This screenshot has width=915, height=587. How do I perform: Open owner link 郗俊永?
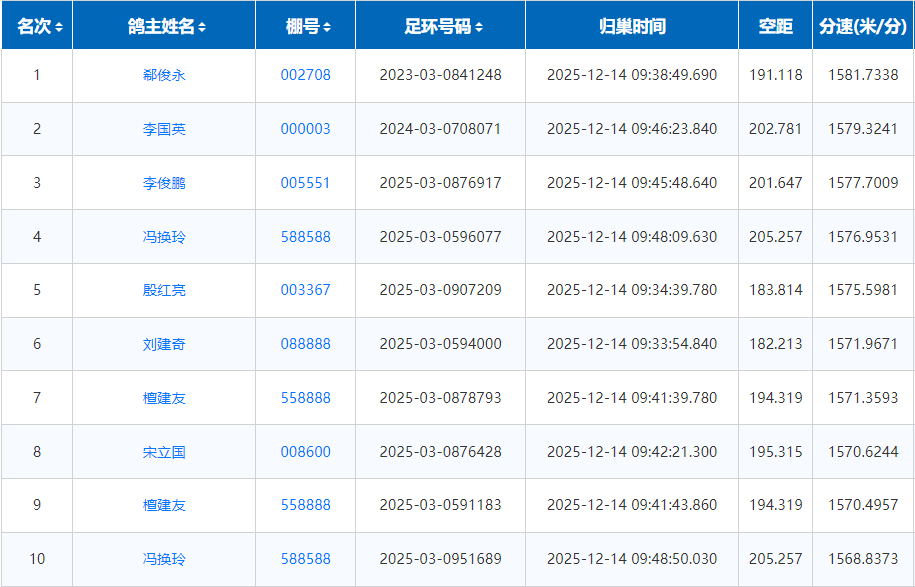click(164, 76)
